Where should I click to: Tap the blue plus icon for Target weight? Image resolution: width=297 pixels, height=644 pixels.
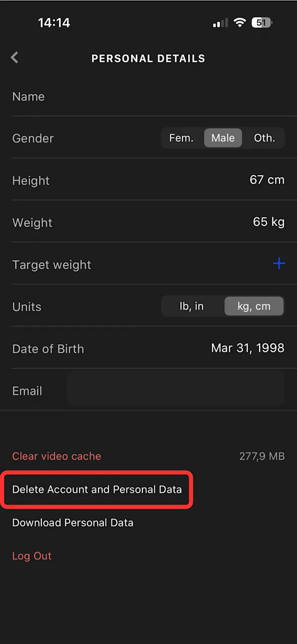279,264
